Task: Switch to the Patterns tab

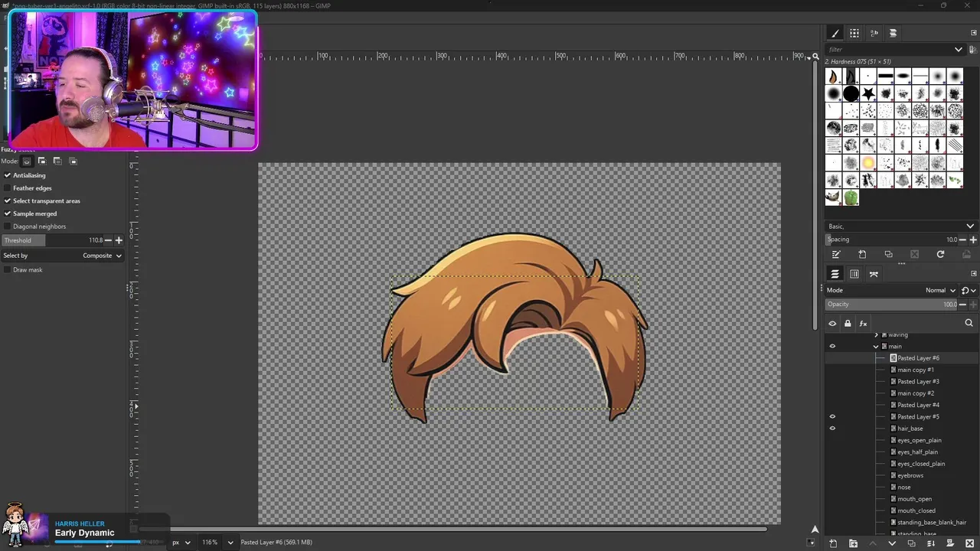Action: [854, 33]
